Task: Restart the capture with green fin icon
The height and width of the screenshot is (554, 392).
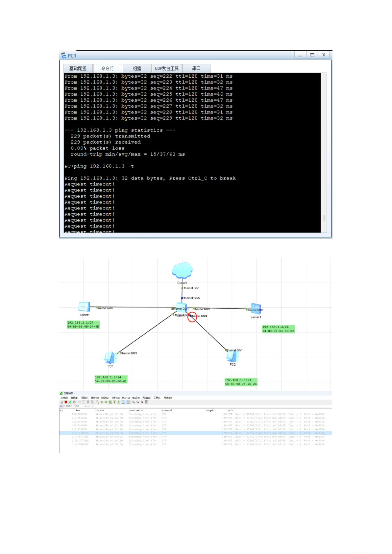Action: (70, 402)
